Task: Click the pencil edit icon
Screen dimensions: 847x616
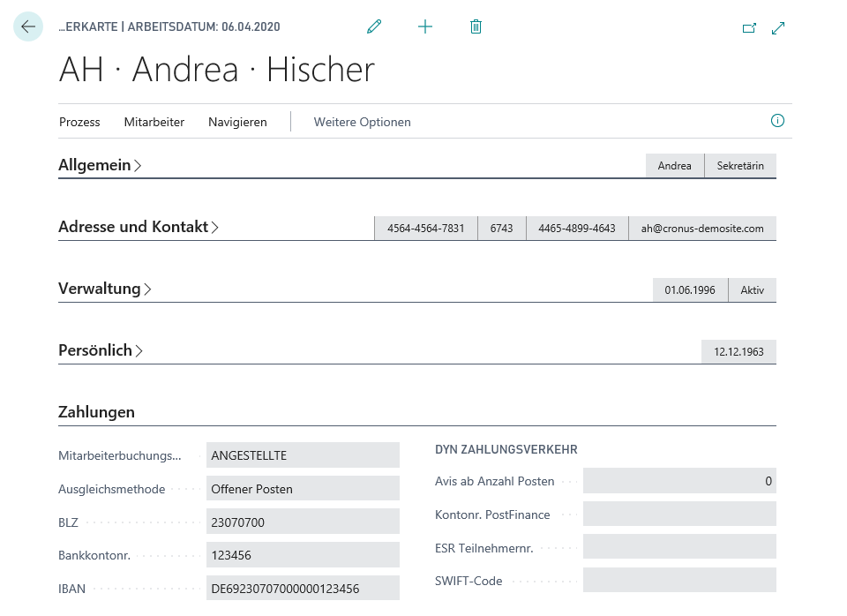Action: coord(374,27)
